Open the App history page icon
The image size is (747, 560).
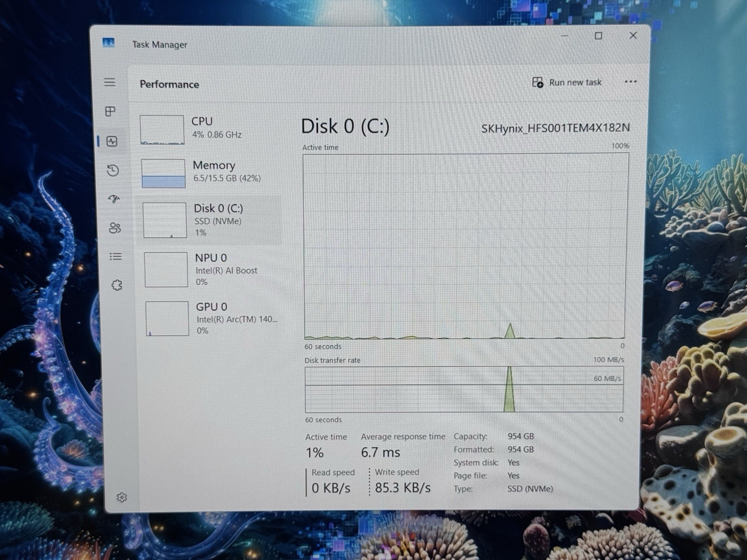[113, 170]
